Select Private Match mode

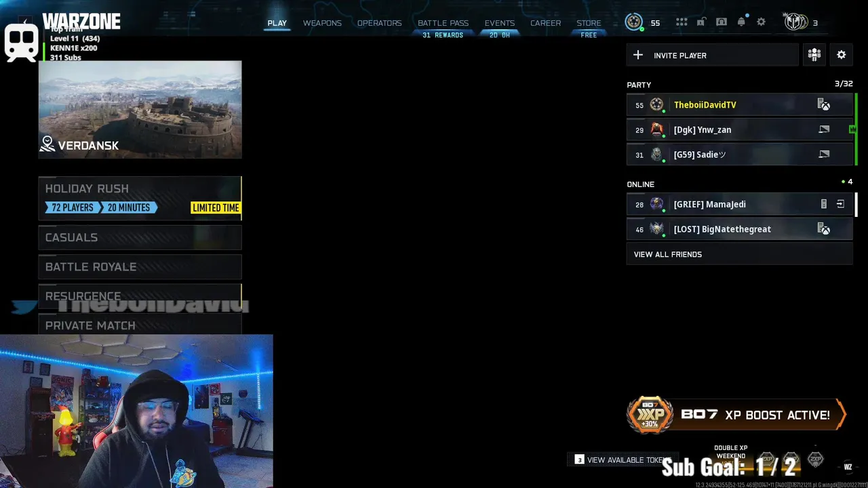pyautogui.click(x=140, y=325)
